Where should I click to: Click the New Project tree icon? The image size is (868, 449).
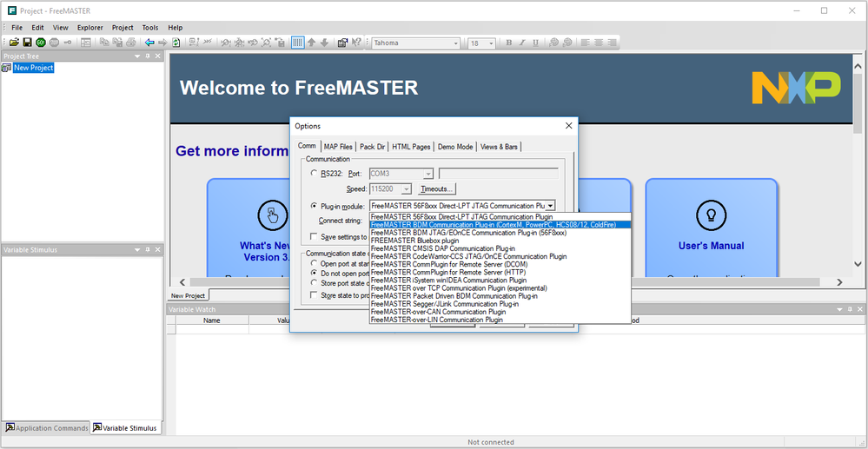7,68
